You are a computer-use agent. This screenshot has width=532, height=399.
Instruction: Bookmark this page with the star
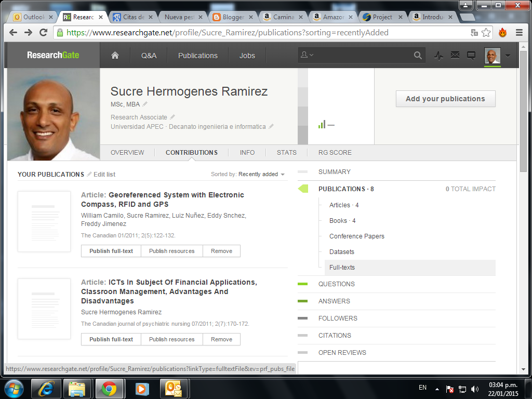point(486,33)
